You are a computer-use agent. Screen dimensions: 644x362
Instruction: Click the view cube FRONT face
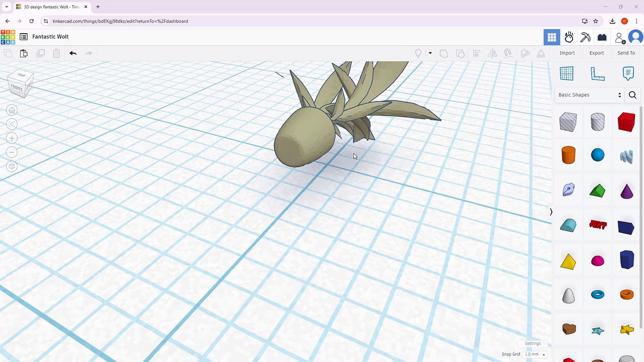(17, 88)
